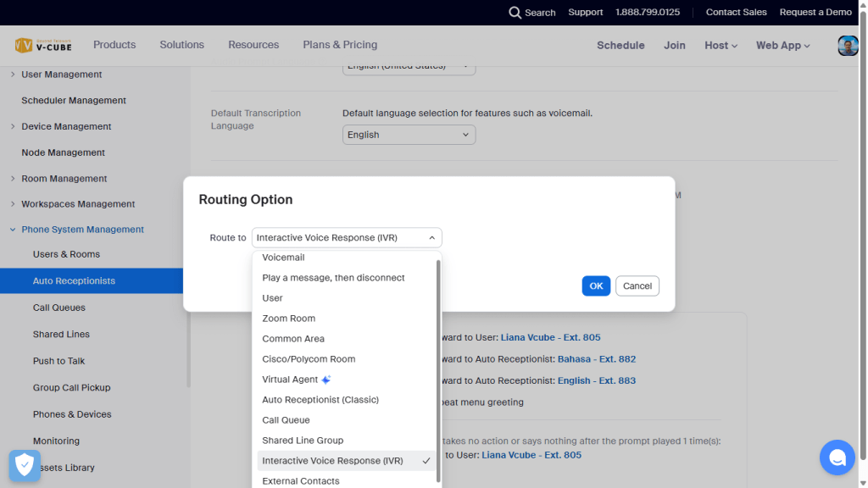Image resolution: width=868 pixels, height=488 pixels.
Task: Open the user profile avatar
Action: (x=848, y=46)
